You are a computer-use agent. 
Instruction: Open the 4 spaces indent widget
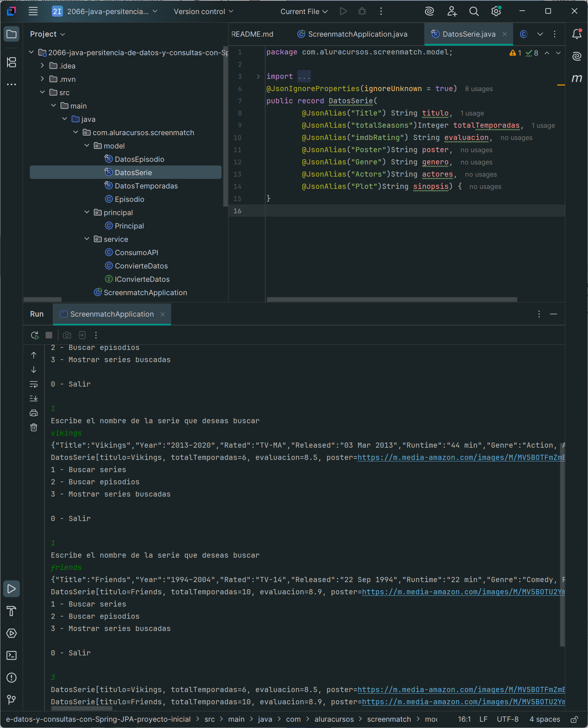[x=545, y=719]
